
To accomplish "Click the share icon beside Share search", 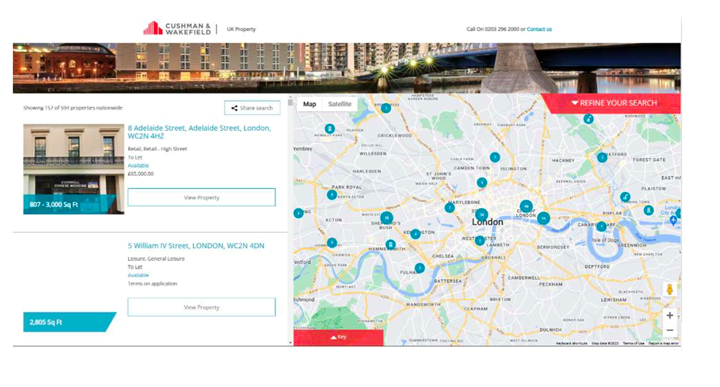I will pyautogui.click(x=234, y=108).
